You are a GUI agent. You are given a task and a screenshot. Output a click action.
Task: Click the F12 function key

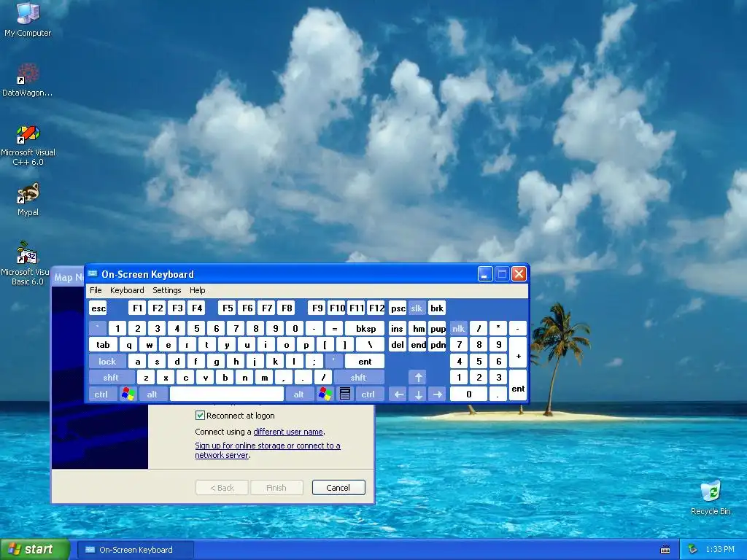click(x=376, y=308)
